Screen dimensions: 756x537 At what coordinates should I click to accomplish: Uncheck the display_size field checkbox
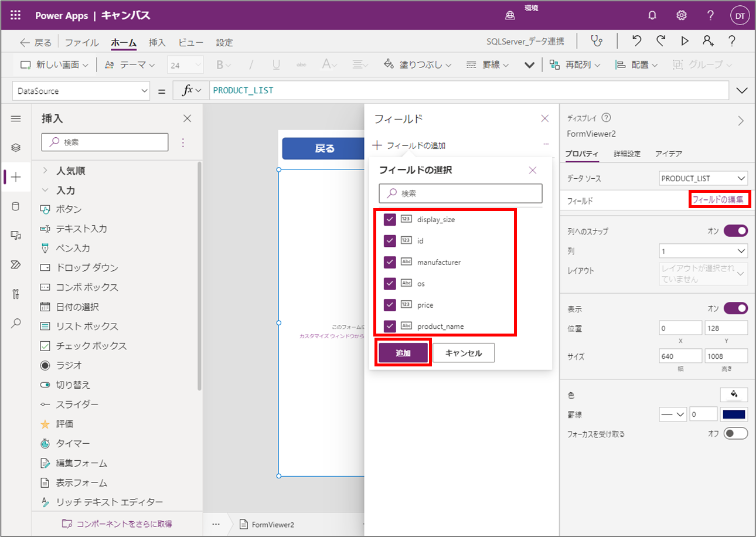tap(390, 219)
